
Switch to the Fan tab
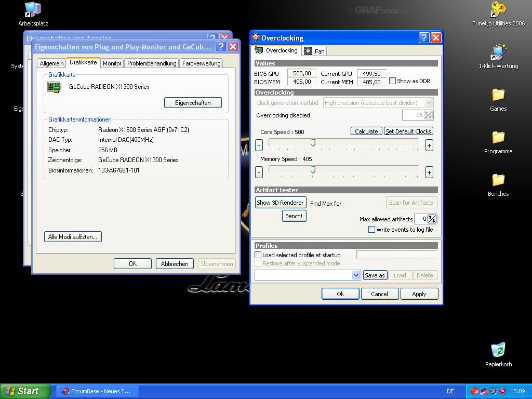(314, 51)
